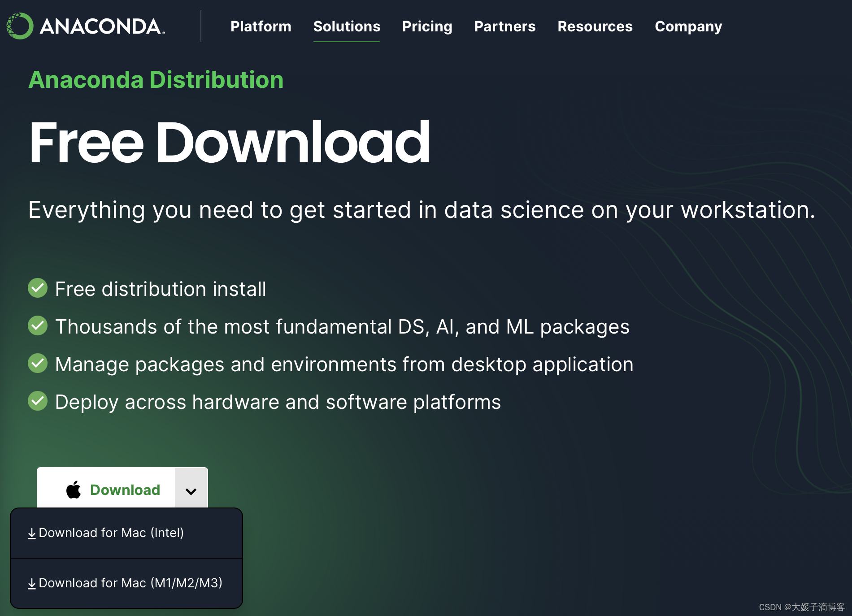Screen dimensions: 852x616
Task: Click checkmark icon next to Free distribution install
Action: pos(38,288)
